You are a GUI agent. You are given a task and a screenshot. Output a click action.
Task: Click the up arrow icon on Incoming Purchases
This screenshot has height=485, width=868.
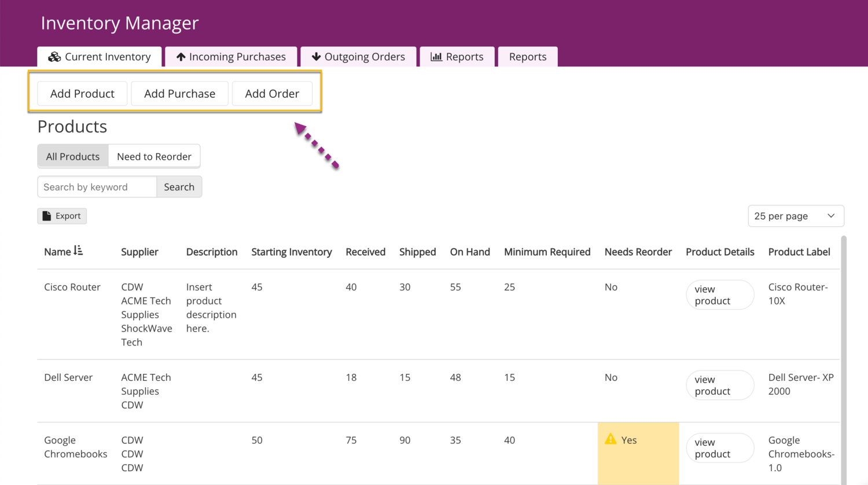[181, 57]
